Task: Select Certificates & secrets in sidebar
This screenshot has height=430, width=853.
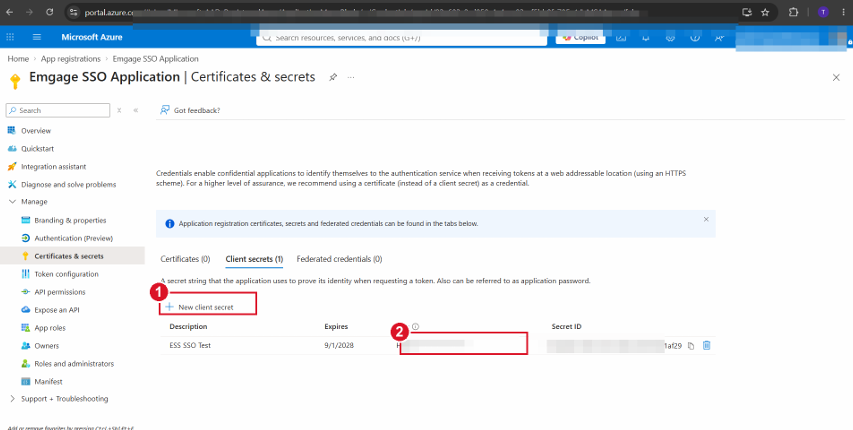Action: click(69, 256)
